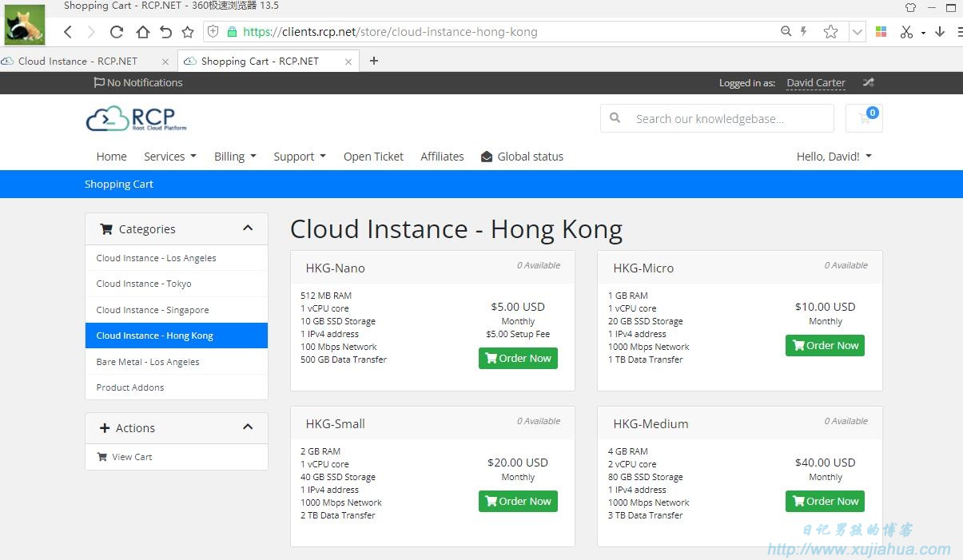
Task: Open the Open Ticket menu item
Action: [373, 157]
